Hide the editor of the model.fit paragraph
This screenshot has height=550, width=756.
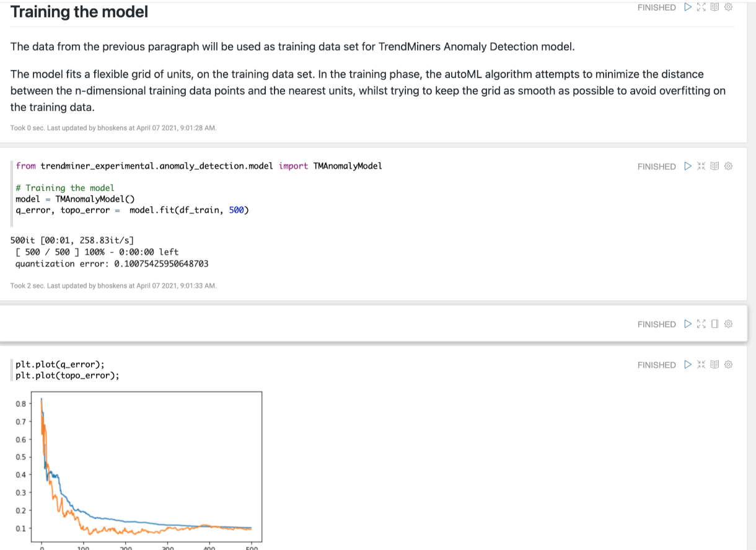point(701,166)
